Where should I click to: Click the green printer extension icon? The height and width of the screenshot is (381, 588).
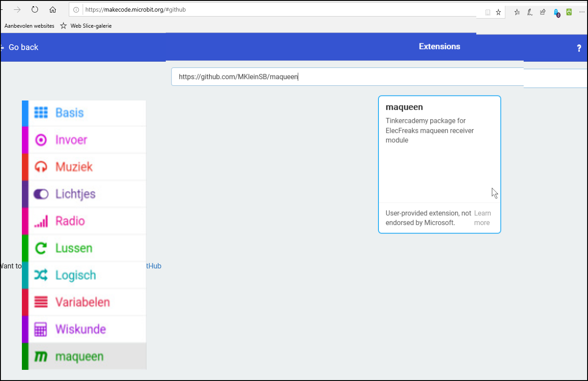click(569, 12)
